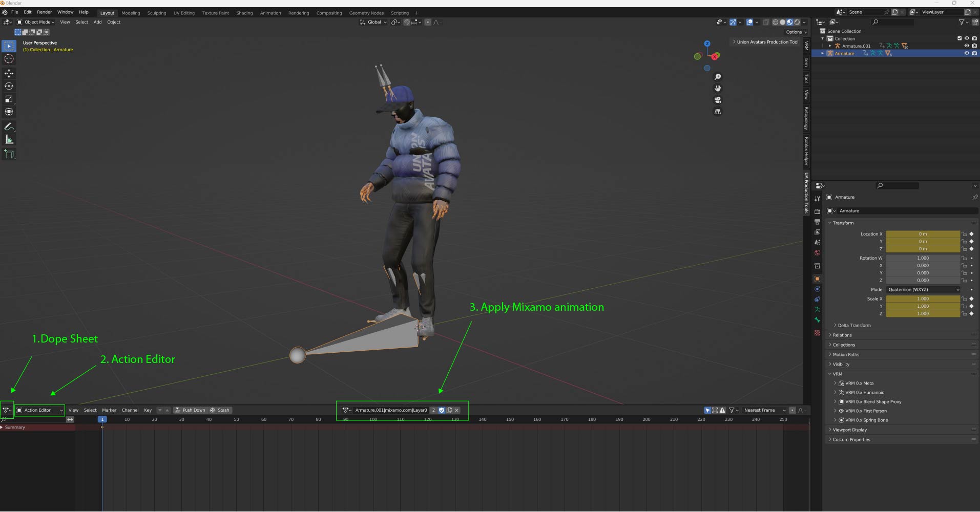Open the Physics properties tab
Viewport: 980px width, 512px height.
tap(817, 289)
